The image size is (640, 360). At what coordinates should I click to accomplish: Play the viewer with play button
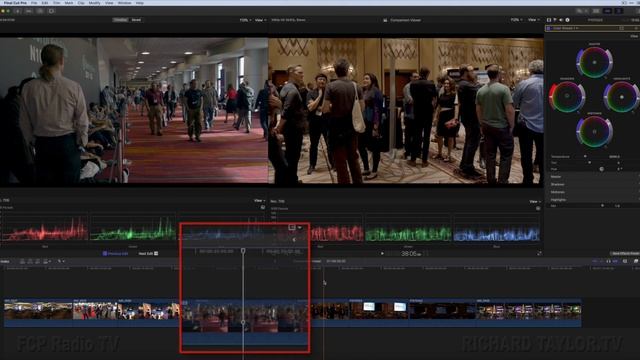(x=382, y=254)
